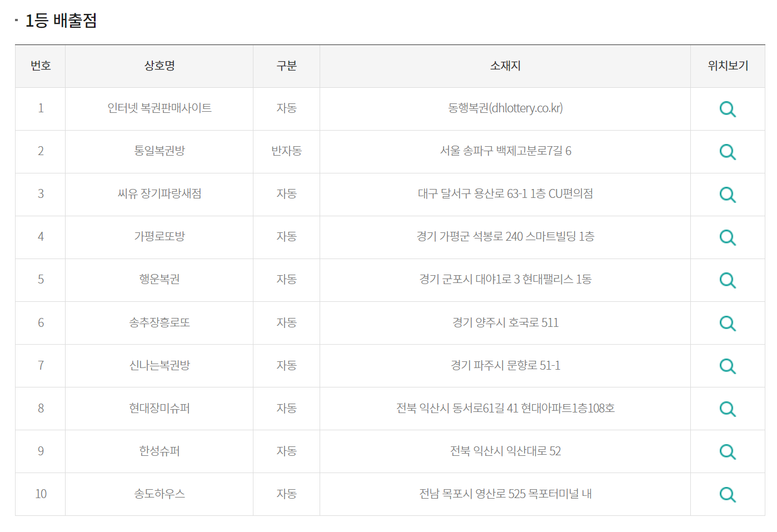View location of 씨유 장기파랑새점
This screenshot has width=777, height=532.
pyautogui.click(x=727, y=195)
